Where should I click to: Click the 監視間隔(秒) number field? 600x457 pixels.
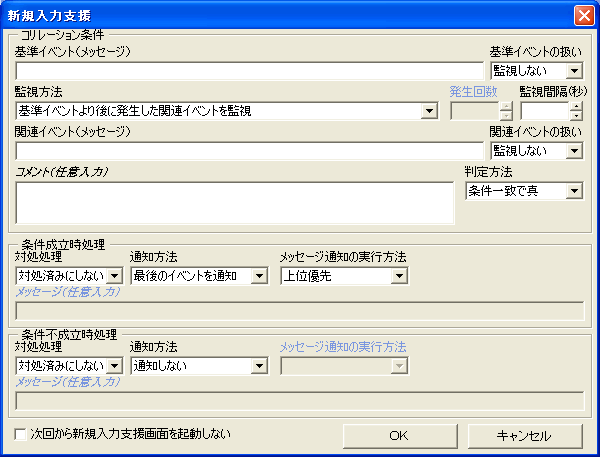tap(545, 111)
